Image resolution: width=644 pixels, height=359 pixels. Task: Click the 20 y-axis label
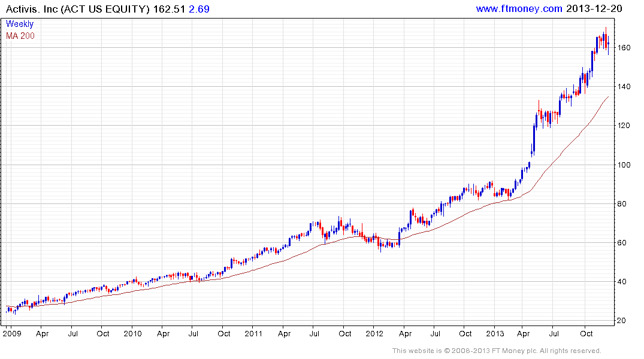tap(622, 321)
